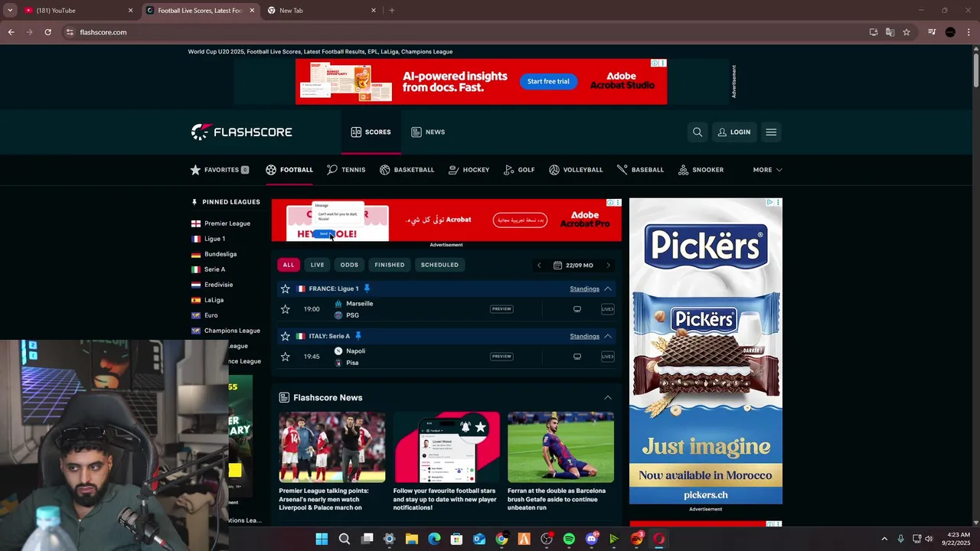Expand the MORE sports dropdown
Image resolution: width=980 pixels, height=551 pixels.
tap(767, 170)
